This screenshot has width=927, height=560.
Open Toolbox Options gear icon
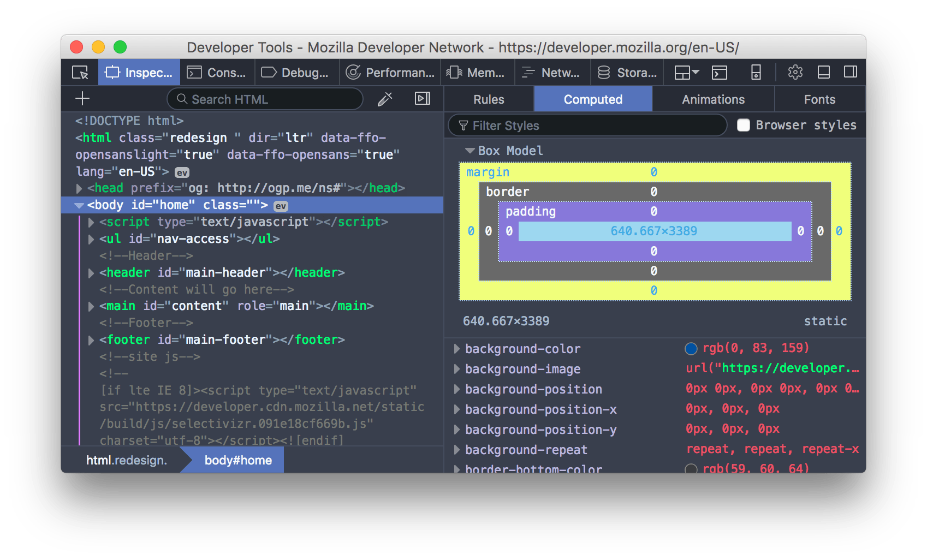click(795, 72)
